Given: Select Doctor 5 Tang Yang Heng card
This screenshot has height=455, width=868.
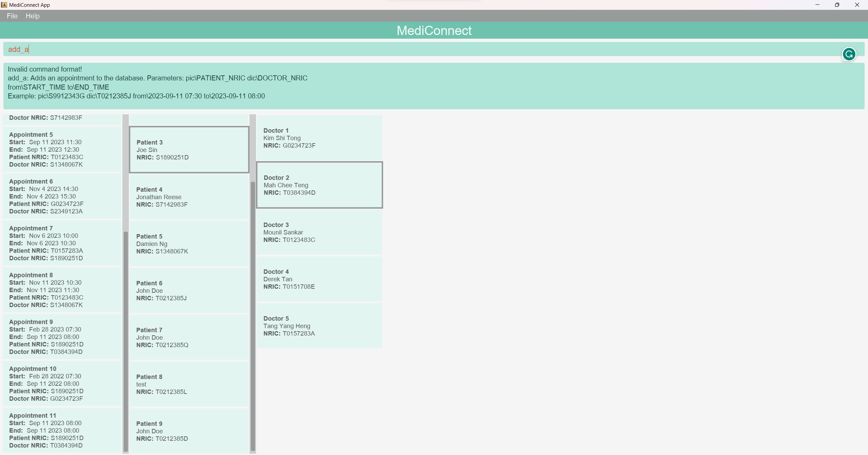Looking at the screenshot, I should point(319,326).
